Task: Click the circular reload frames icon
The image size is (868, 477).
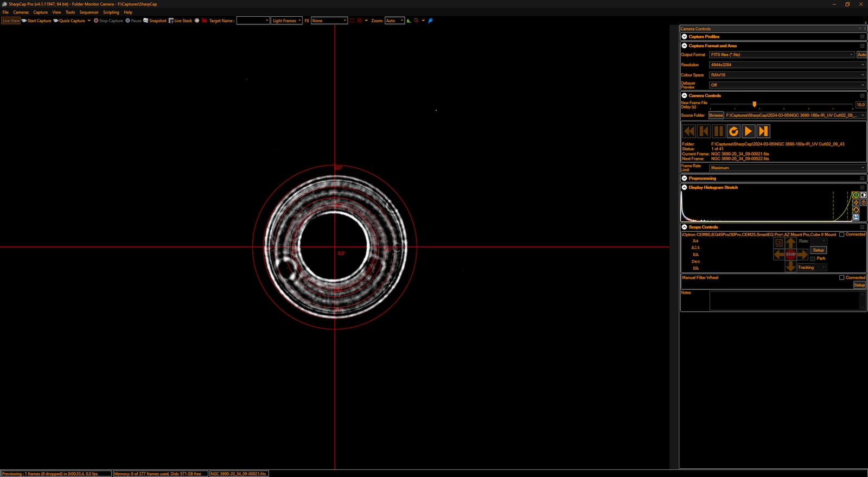Action: [733, 131]
